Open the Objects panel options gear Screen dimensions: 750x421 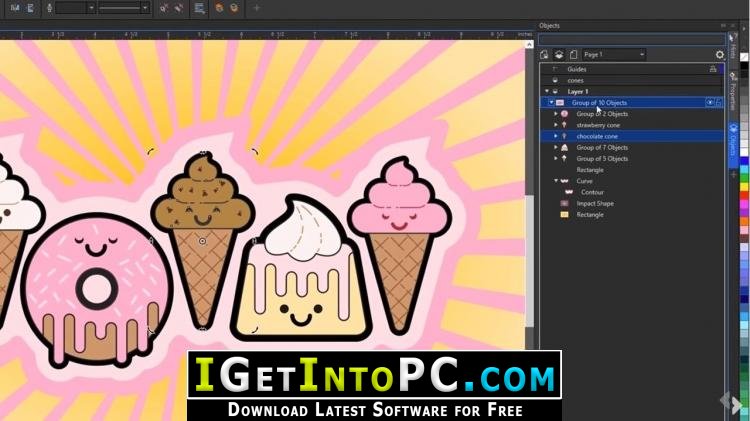[719, 55]
